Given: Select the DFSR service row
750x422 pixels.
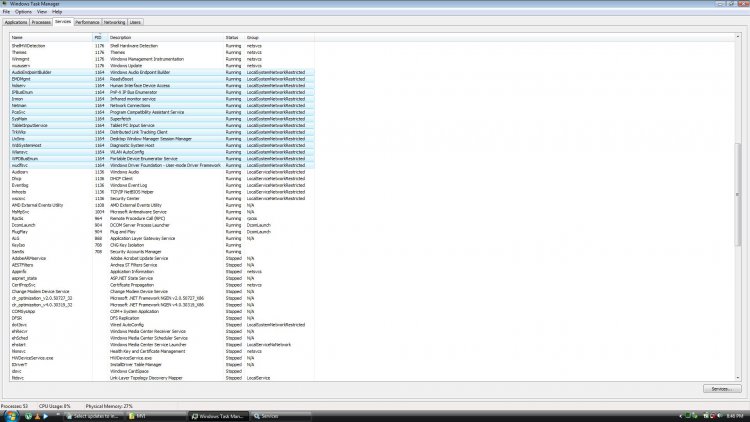Looking at the screenshot, I should click(x=162, y=318).
